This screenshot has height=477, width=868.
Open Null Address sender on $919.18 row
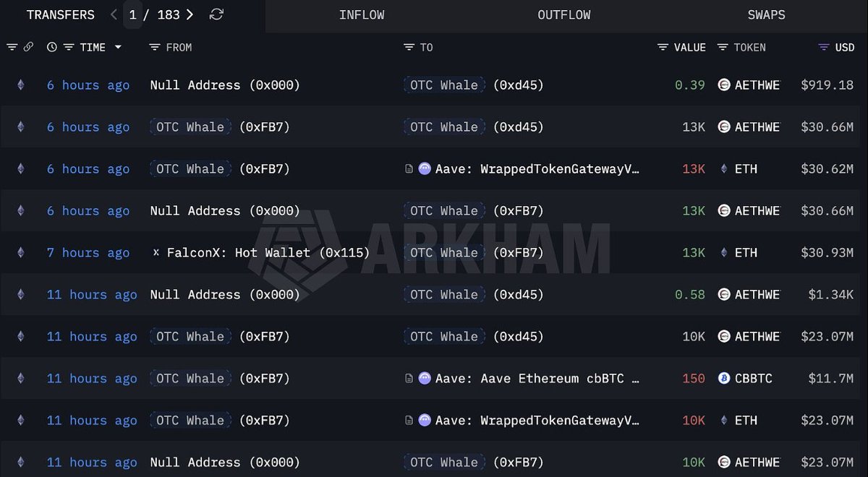click(225, 85)
